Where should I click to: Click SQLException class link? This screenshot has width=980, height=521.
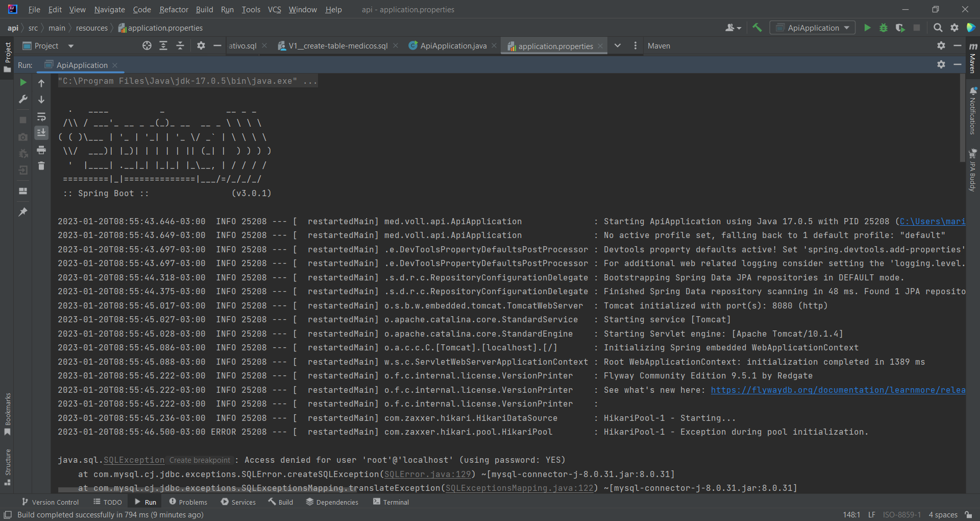coord(134,460)
